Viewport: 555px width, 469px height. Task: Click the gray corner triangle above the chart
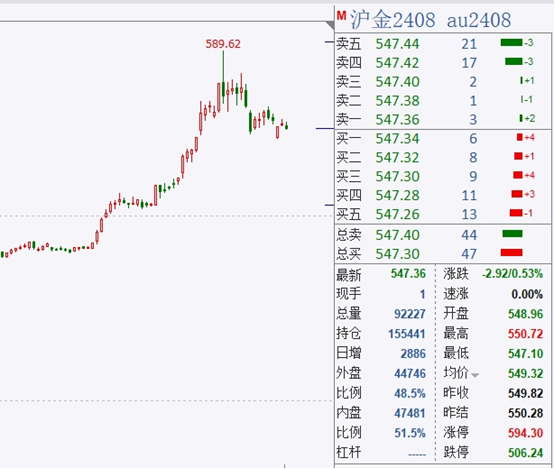(x=330, y=25)
